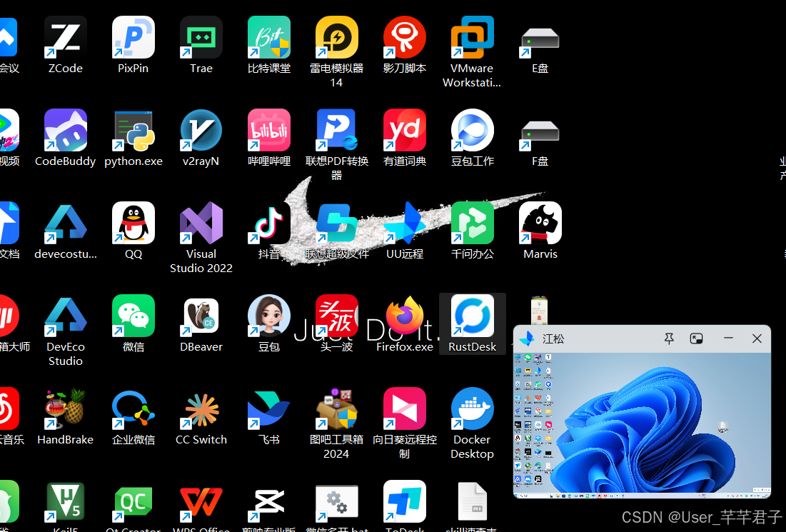
Task: Select 联想超级文件 shortcut
Action: (336, 223)
